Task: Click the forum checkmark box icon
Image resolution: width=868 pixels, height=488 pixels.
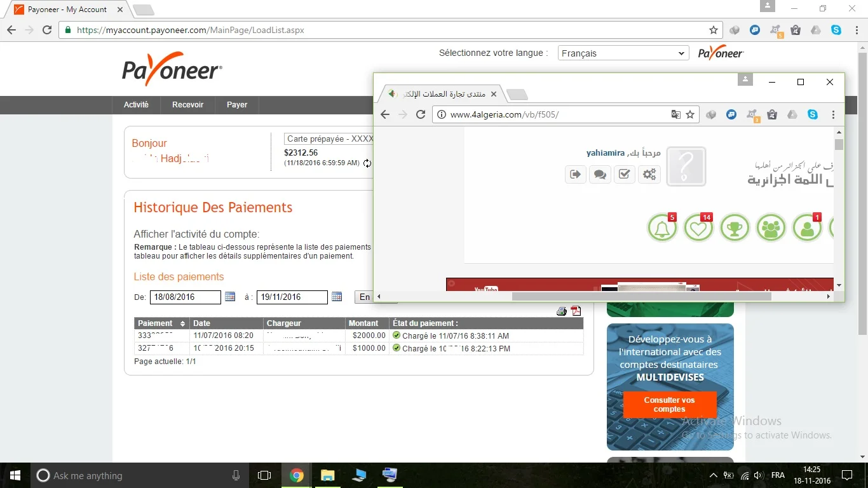Action: (625, 174)
